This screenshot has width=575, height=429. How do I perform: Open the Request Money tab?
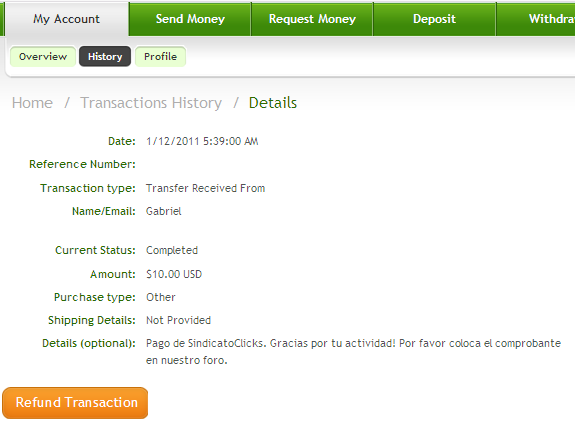pyautogui.click(x=312, y=19)
